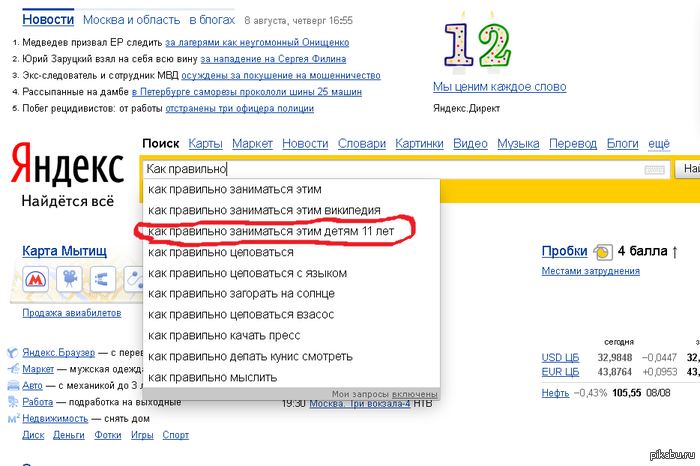Click the car icon next to Авто

(13, 385)
